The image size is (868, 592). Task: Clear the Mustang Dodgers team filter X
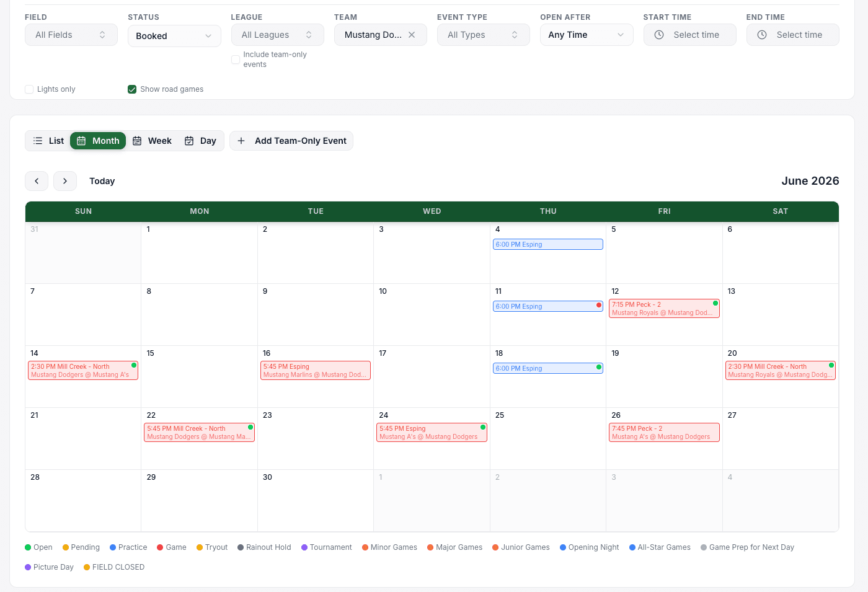tap(412, 35)
